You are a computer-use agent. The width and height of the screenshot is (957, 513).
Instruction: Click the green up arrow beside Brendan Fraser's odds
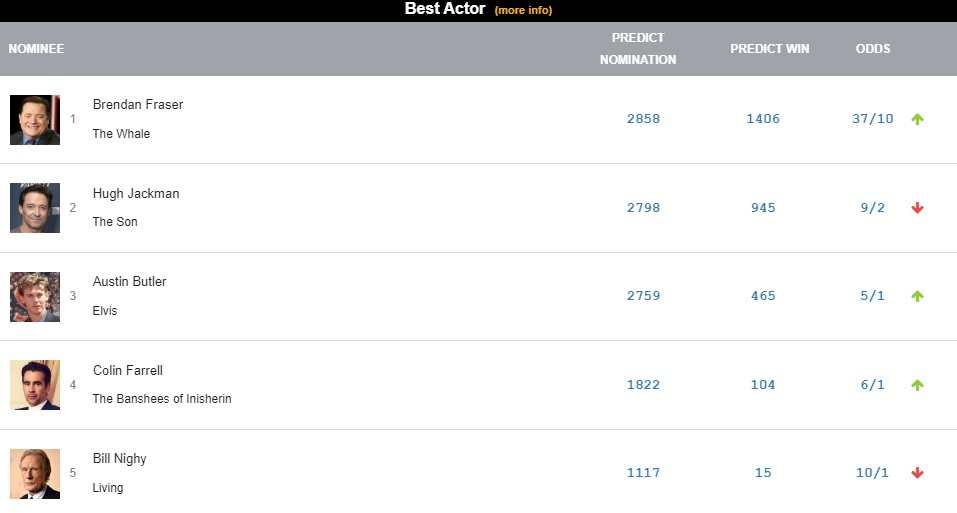pos(917,119)
